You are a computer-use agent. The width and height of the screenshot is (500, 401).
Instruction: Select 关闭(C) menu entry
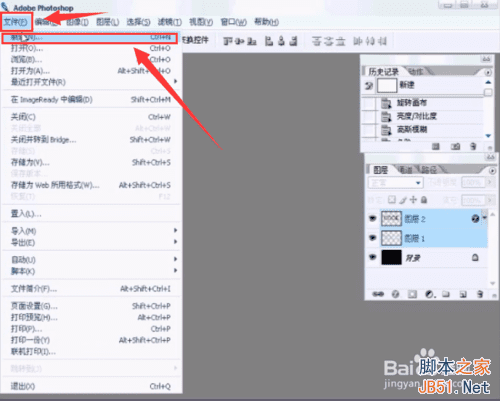click(91, 117)
